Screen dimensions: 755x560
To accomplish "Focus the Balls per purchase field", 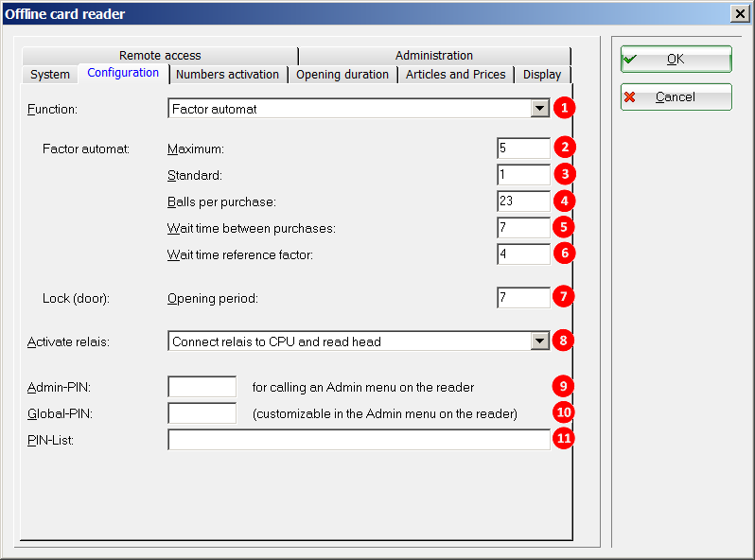I will pyautogui.click(x=523, y=201).
